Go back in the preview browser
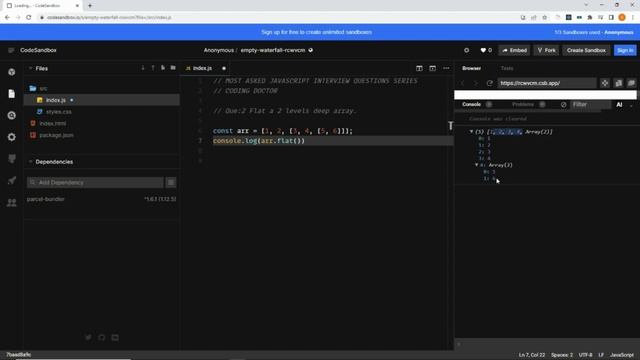Image resolution: width=640 pixels, height=360 pixels. pos(463,83)
